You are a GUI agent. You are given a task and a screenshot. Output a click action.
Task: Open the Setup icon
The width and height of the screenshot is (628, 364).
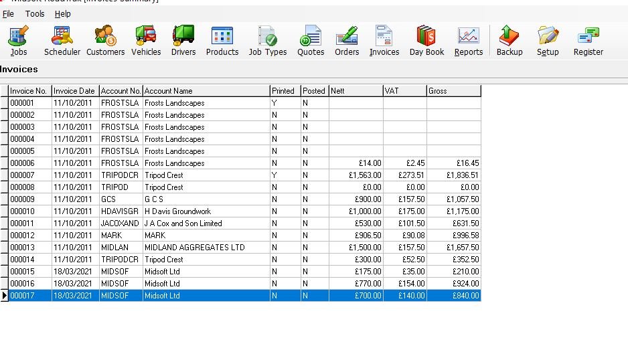[x=548, y=40]
